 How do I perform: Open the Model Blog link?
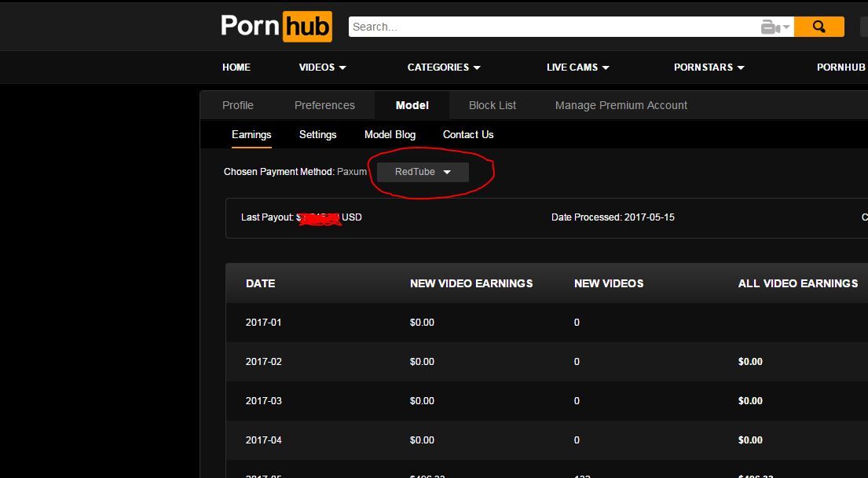pyautogui.click(x=390, y=135)
